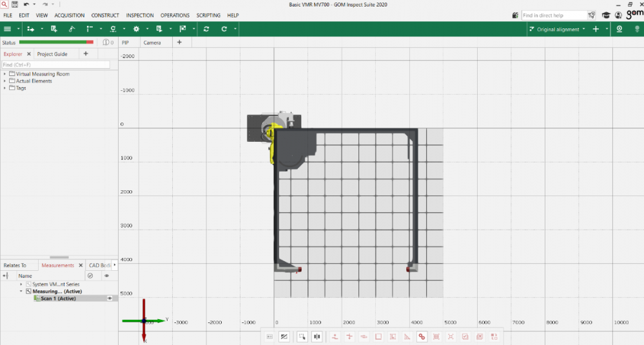Click the eye column header in Measurements panel
Image resolution: width=644 pixels, height=345 pixels.
107,275
